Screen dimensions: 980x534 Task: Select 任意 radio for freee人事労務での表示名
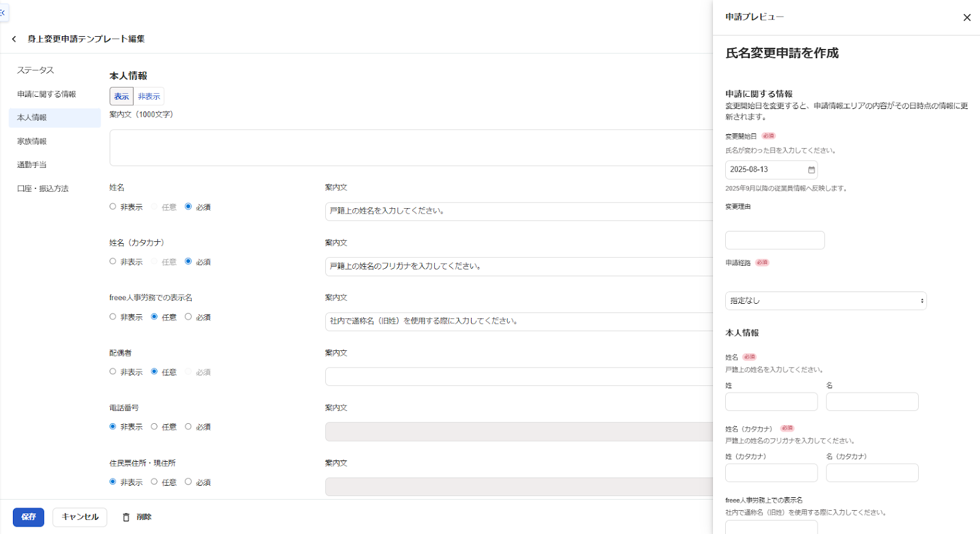click(154, 317)
